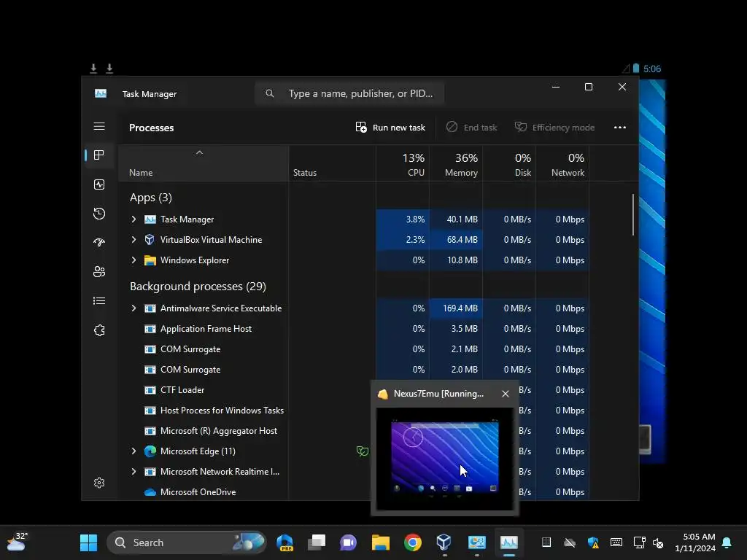Image resolution: width=747 pixels, height=560 pixels.
Task: Click the End task button
Action: tap(472, 127)
